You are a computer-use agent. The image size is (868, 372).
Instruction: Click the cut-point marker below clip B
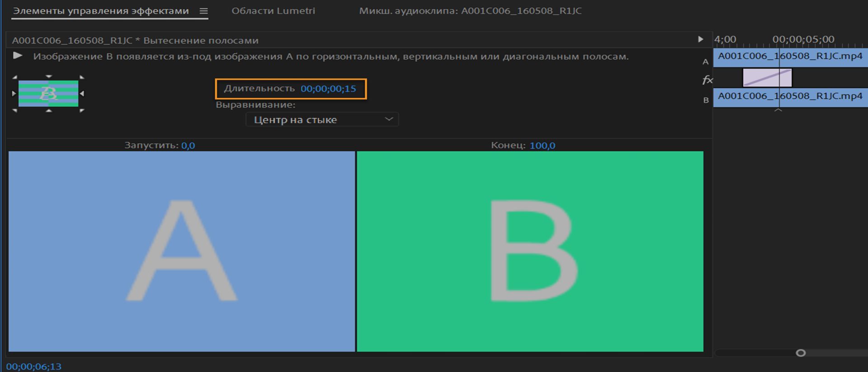click(x=778, y=110)
